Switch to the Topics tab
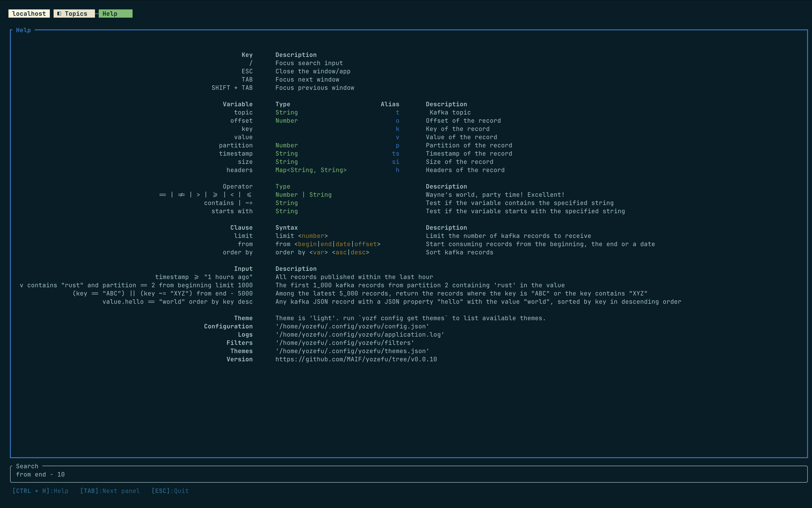This screenshot has width=812, height=508. pyautogui.click(x=75, y=14)
